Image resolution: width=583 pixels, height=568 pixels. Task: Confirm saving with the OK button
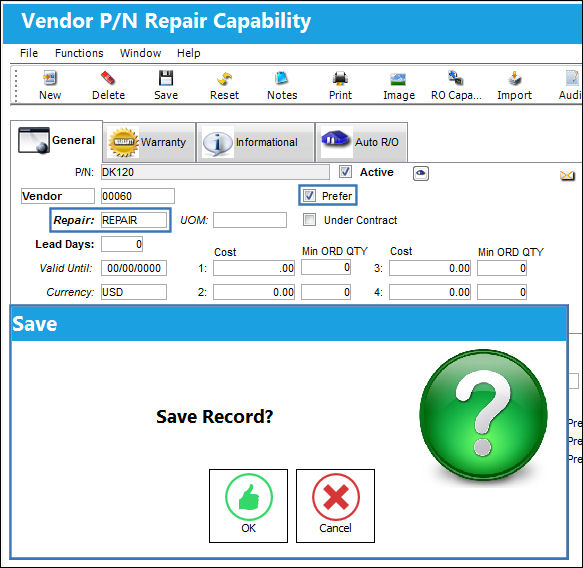(248, 506)
